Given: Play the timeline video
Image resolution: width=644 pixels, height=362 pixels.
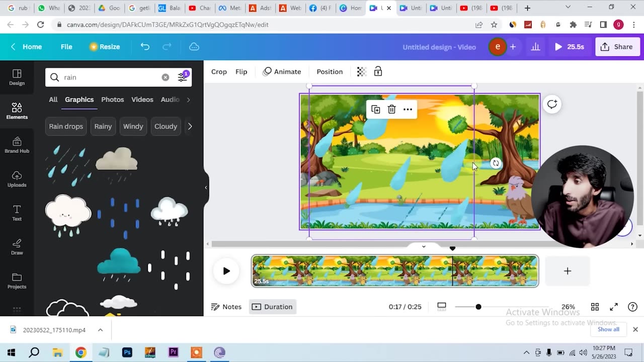Looking at the screenshot, I should pos(226,271).
